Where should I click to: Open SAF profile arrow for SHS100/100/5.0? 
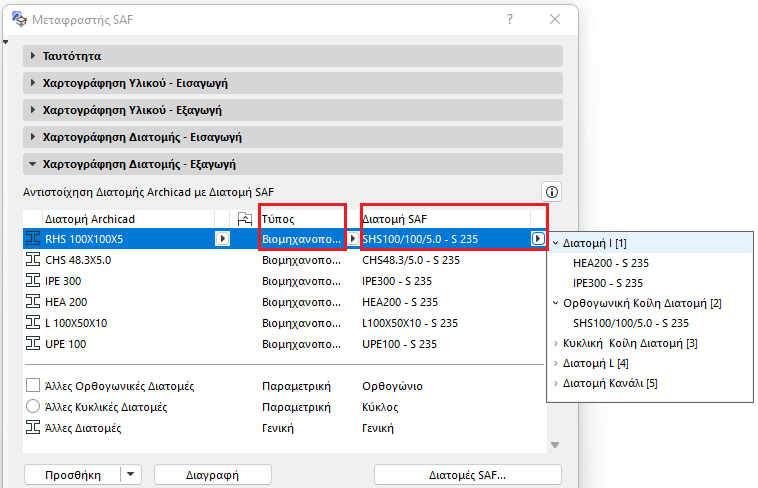(538, 238)
